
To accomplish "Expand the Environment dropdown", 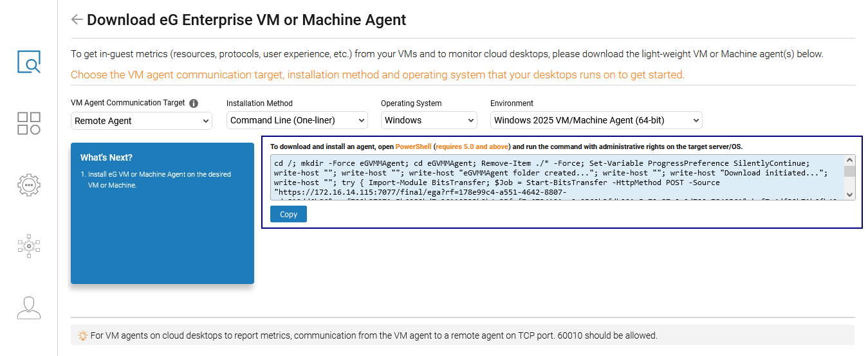I will [596, 120].
